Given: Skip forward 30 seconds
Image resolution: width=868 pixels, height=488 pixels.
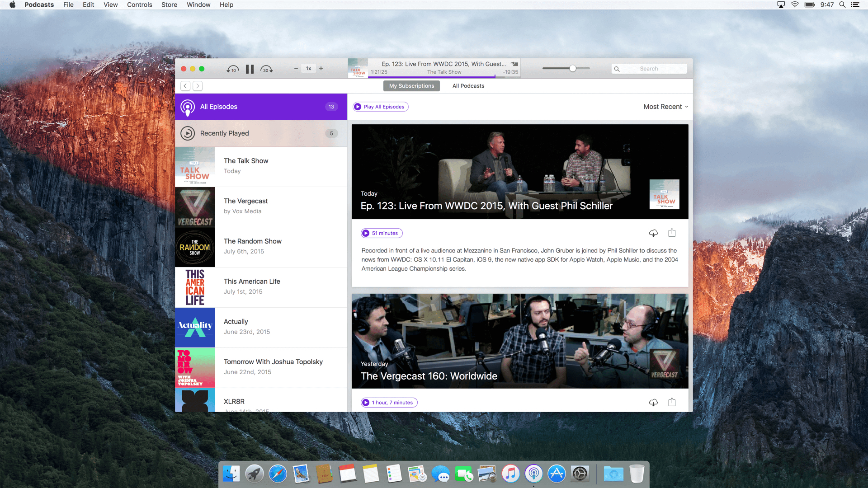Looking at the screenshot, I should point(267,69).
